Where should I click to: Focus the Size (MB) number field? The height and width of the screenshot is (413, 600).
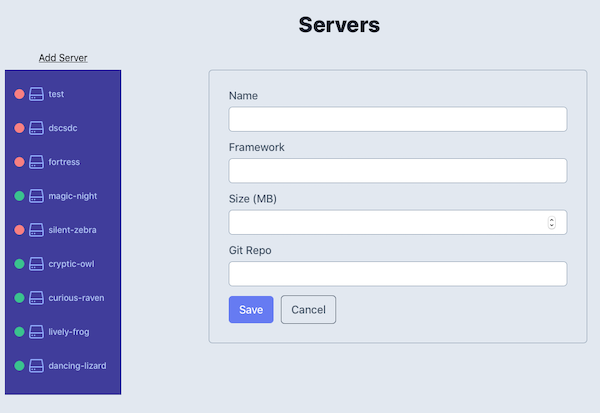click(x=398, y=222)
